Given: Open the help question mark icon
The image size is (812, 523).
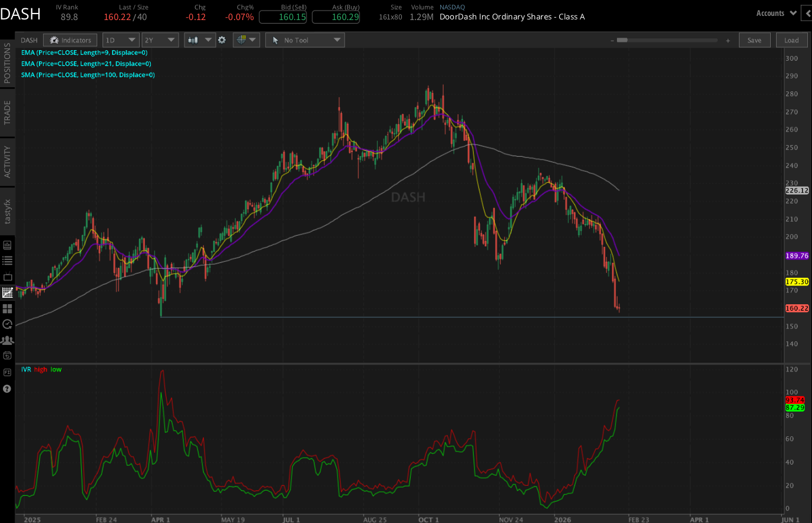Looking at the screenshot, I should pyautogui.click(x=7, y=389).
